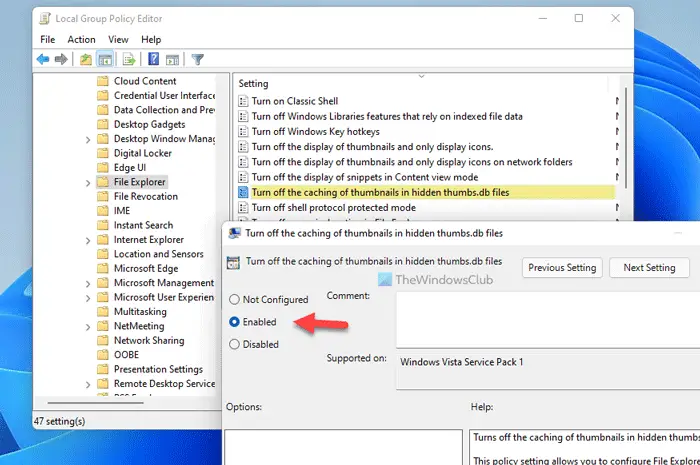Viewport: 700px width, 465px height.
Task: Select 'Turn off the caching of thumbnails' list row
Action: [426, 192]
